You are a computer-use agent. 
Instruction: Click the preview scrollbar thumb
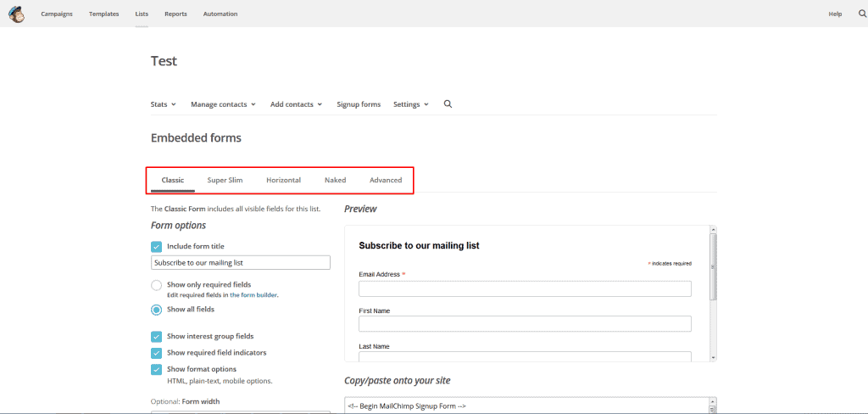[x=713, y=266]
